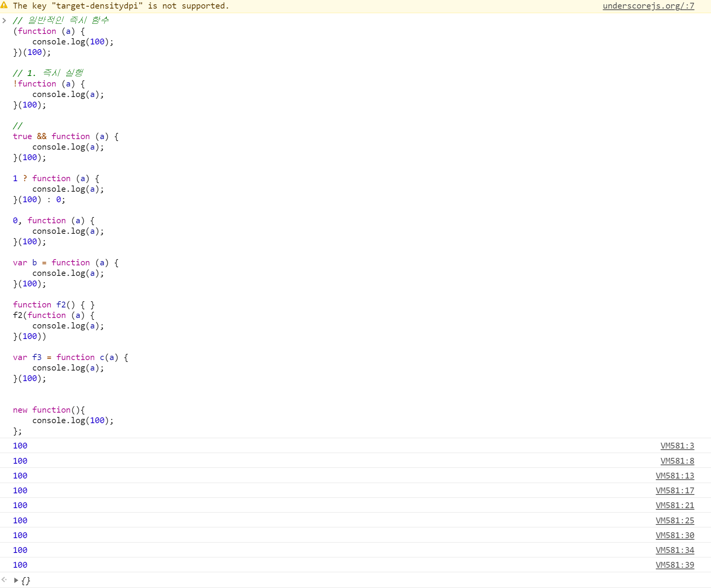The width and height of the screenshot is (711, 588).
Task: Click the line 'function f2() { }'
Action: click(x=54, y=305)
